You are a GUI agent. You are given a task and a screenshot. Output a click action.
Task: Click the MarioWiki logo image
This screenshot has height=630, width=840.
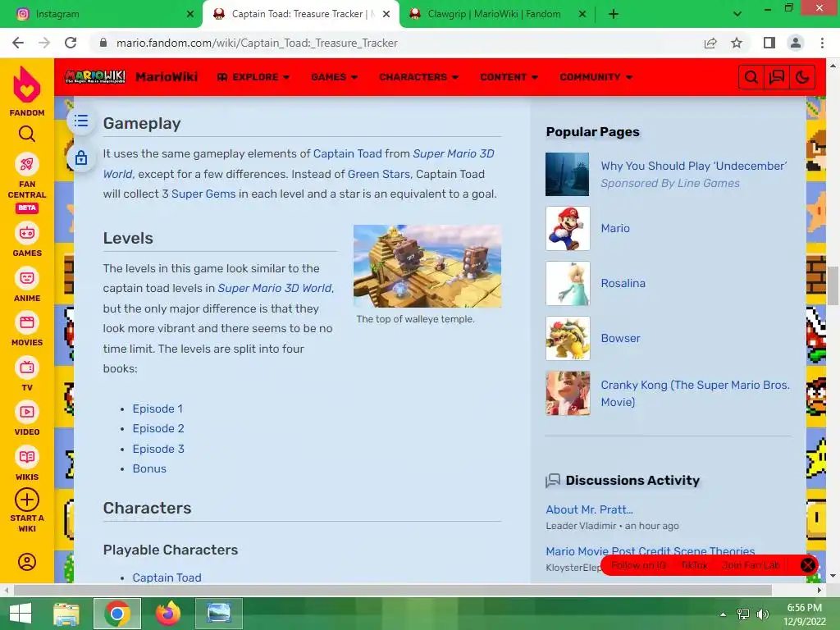[95, 77]
